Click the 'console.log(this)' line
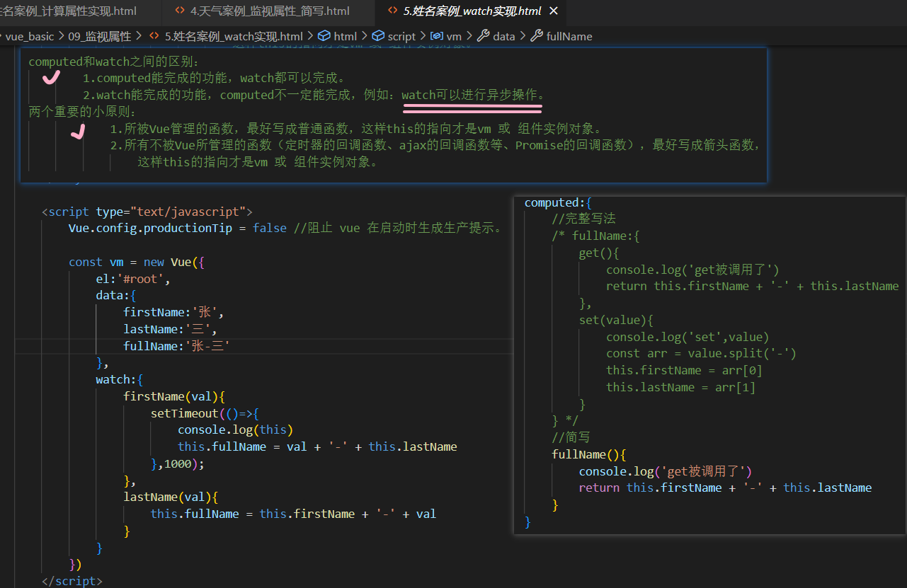This screenshot has width=907, height=588. point(235,430)
